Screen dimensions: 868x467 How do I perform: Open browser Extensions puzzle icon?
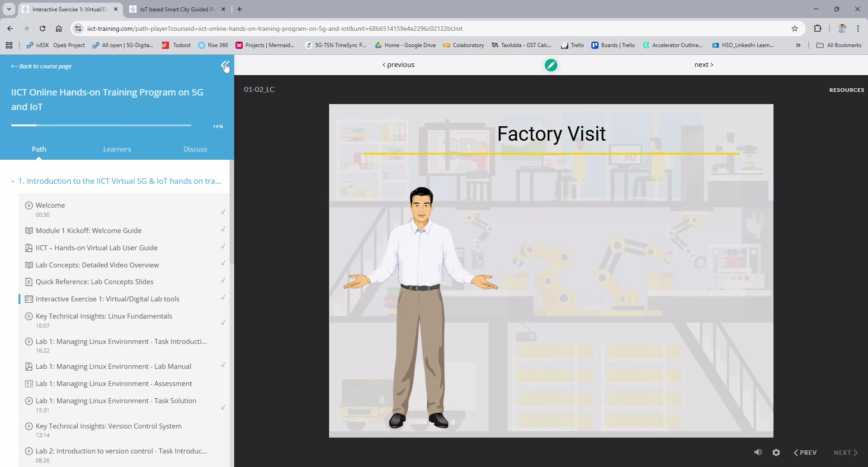[x=817, y=29]
